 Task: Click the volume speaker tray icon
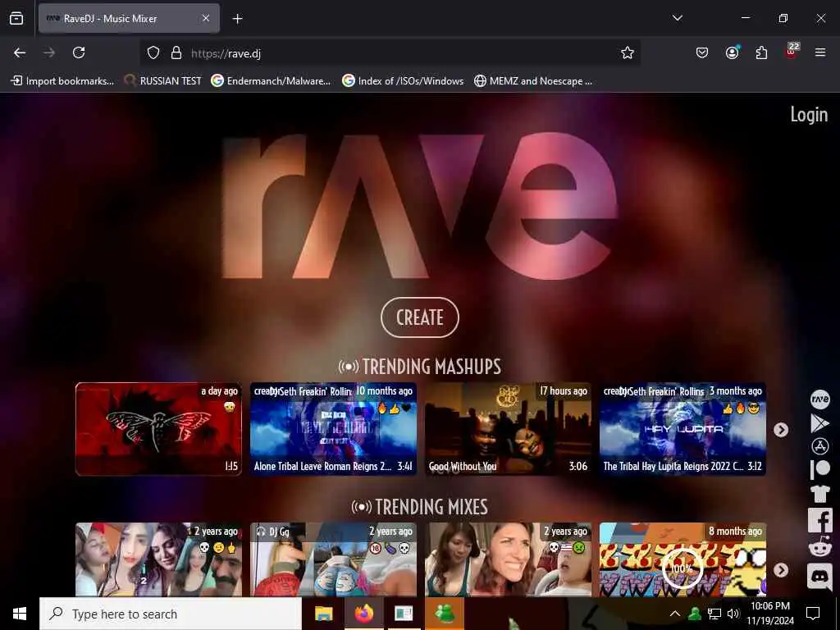coord(733,614)
